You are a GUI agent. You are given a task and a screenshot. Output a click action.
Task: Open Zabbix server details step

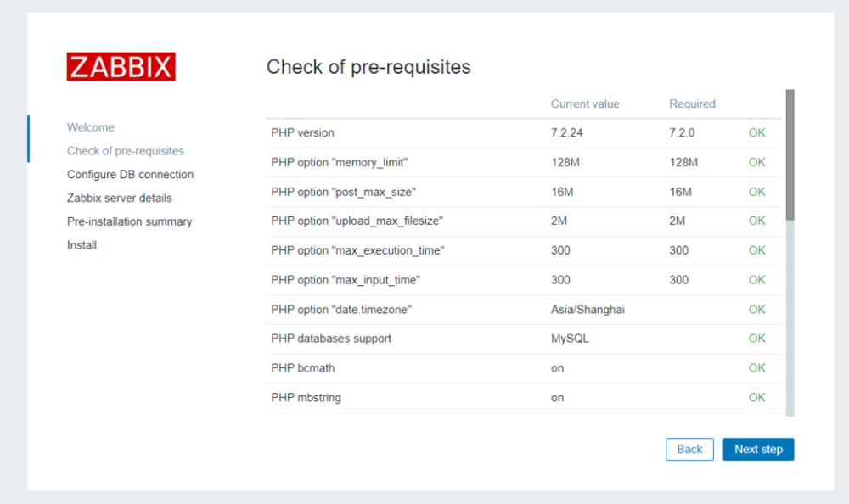pyautogui.click(x=120, y=198)
